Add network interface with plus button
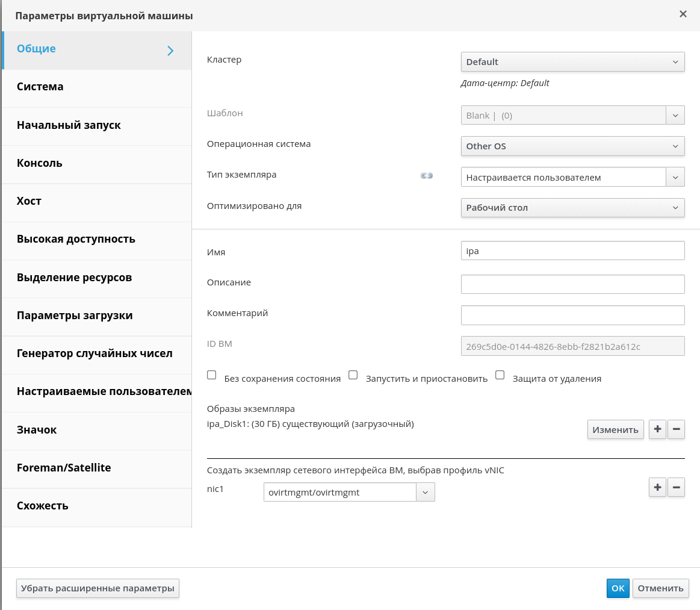This screenshot has width=700, height=610. (657, 487)
